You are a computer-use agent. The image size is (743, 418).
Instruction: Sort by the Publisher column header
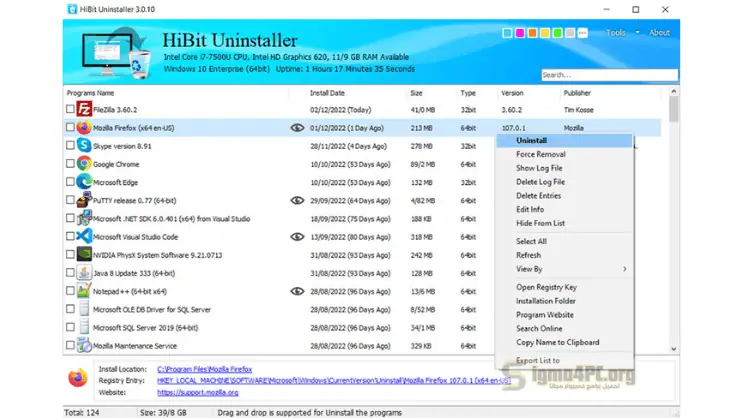(x=577, y=93)
